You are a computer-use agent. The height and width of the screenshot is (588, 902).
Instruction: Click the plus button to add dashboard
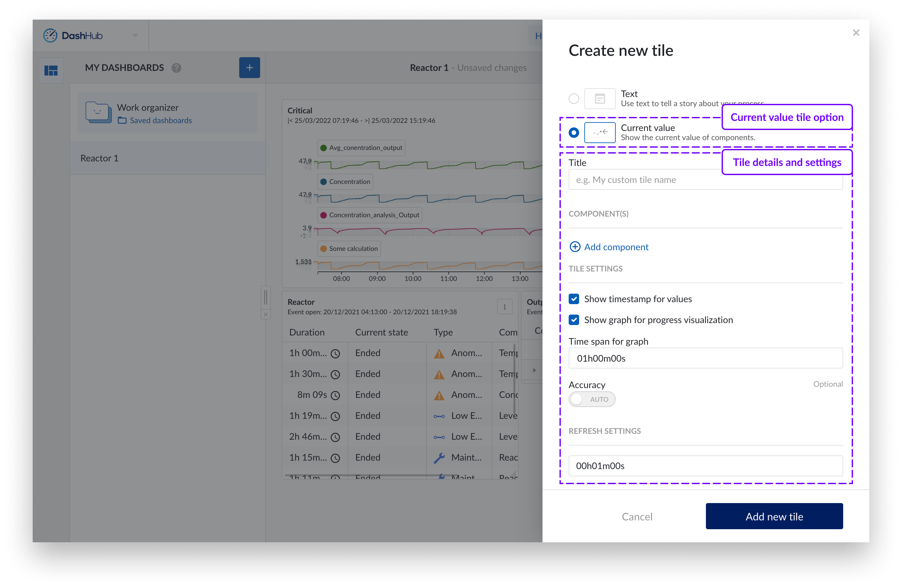pos(249,68)
